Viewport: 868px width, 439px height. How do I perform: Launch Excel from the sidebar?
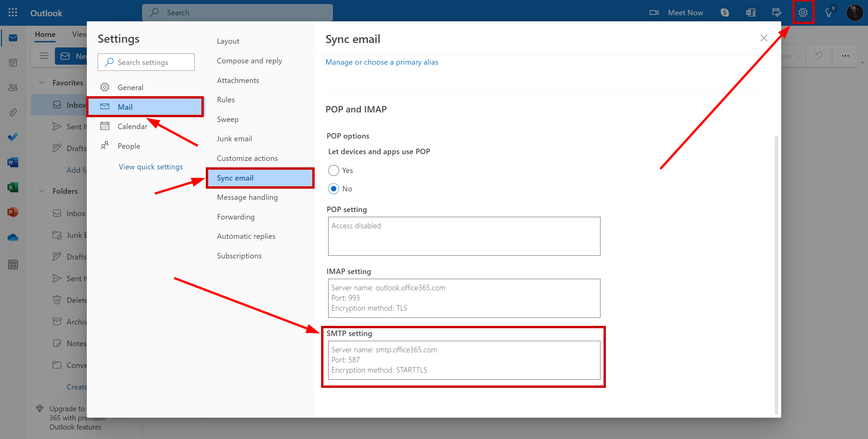tap(13, 187)
